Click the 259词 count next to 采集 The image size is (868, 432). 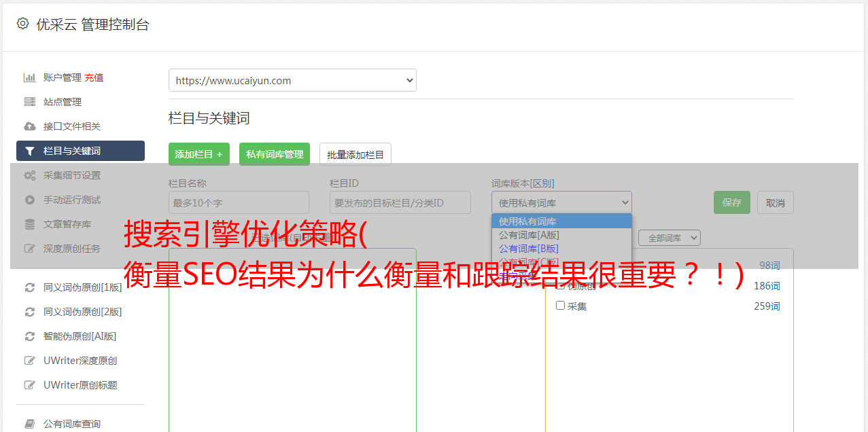click(767, 306)
